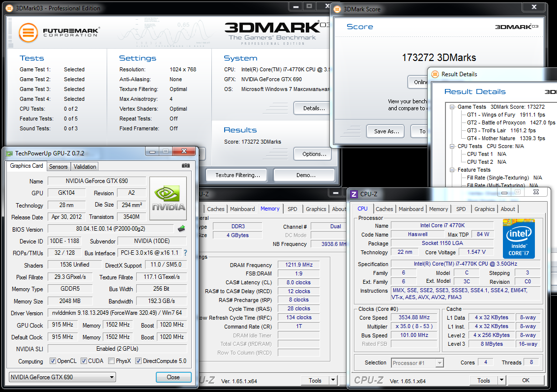Select GT3 - Troll's Lair result row

501,130
